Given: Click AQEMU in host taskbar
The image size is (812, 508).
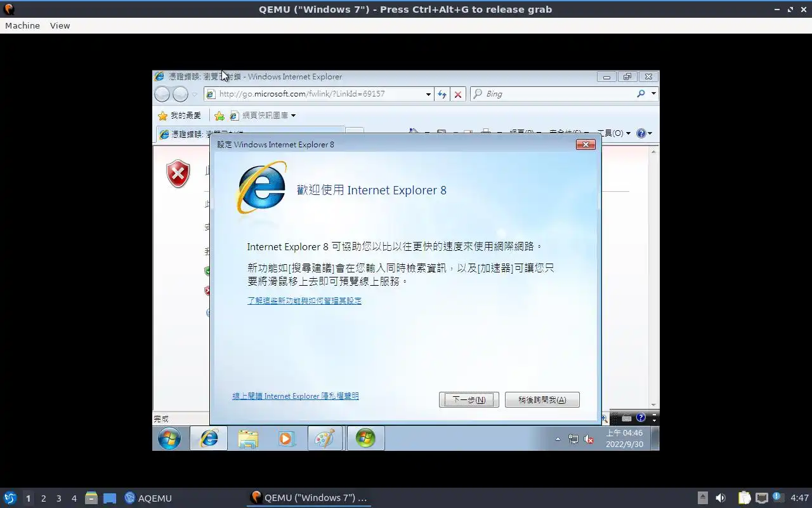Looking at the screenshot, I should click(x=148, y=498).
